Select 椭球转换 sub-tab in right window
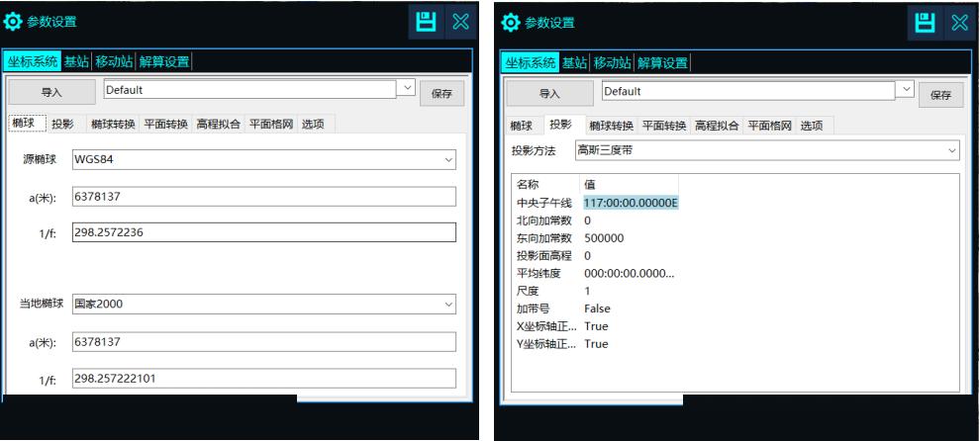980x441 pixels. point(612,126)
